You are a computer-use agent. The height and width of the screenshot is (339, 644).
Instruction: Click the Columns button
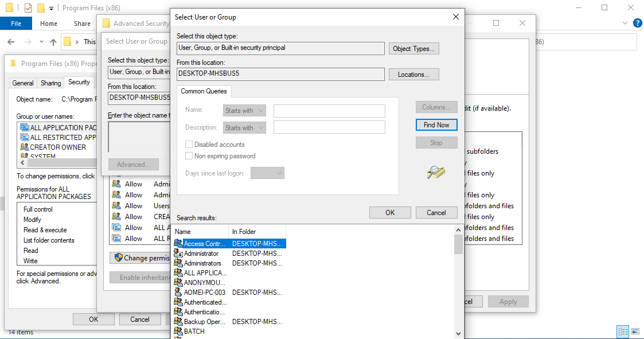(436, 107)
